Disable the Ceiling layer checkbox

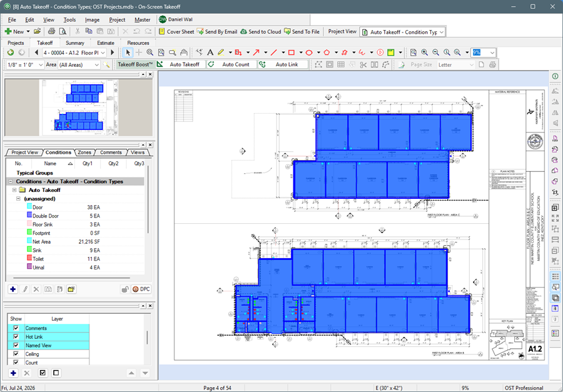pos(16,354)
